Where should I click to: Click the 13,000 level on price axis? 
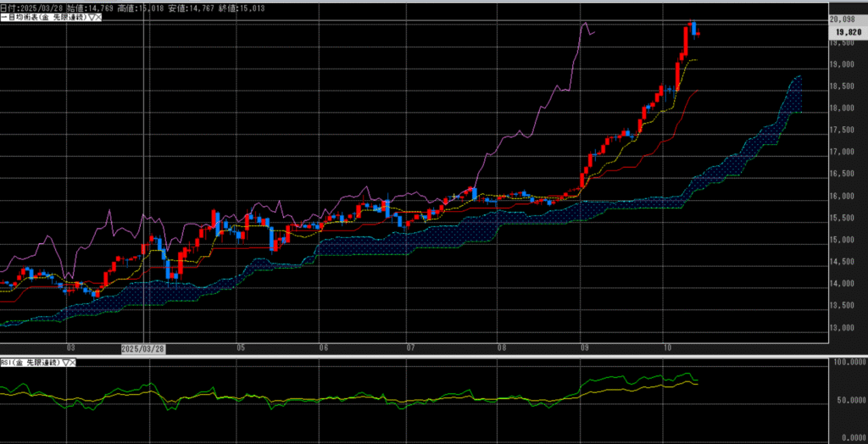pos(843,328)
